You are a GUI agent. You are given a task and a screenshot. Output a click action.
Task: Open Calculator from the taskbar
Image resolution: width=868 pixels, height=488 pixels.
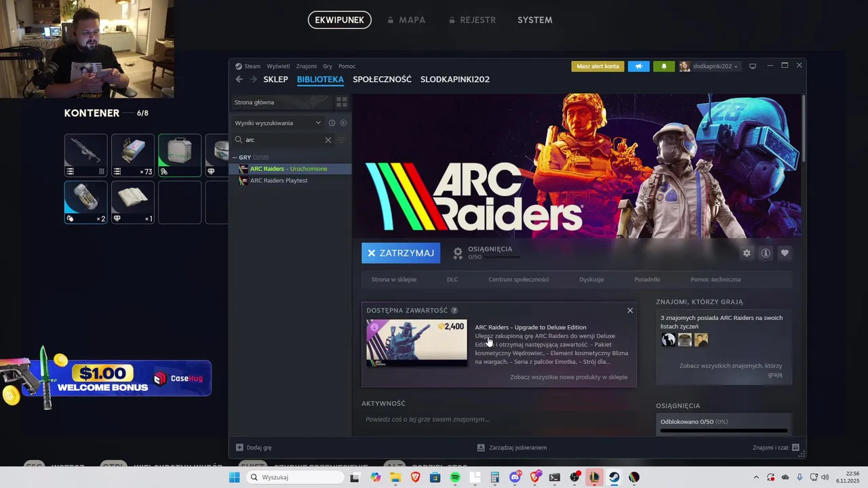(x=495, y=477)
